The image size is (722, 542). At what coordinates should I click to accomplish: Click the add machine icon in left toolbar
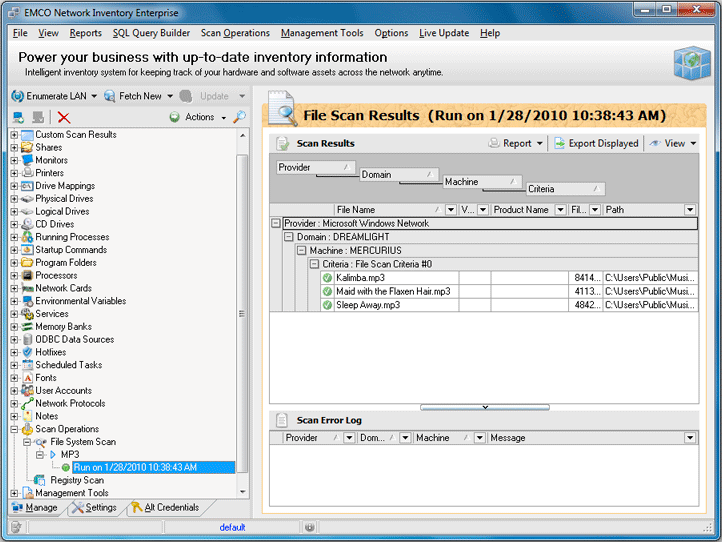pyautogui.click(x=18, y=118)
